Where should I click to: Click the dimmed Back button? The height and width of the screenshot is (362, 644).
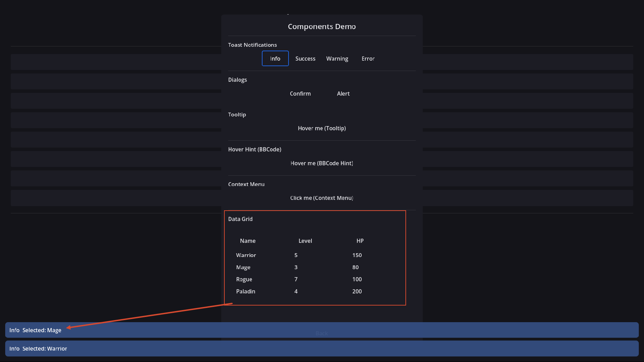(322, 333)
